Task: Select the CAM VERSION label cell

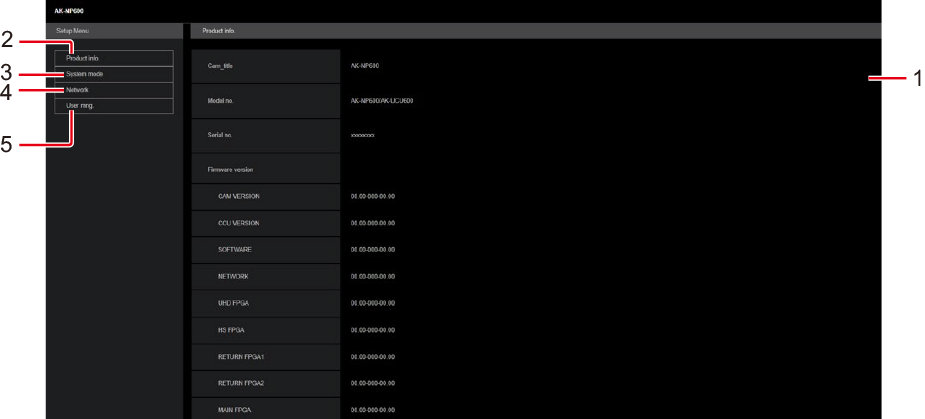Action: (266, 197)
